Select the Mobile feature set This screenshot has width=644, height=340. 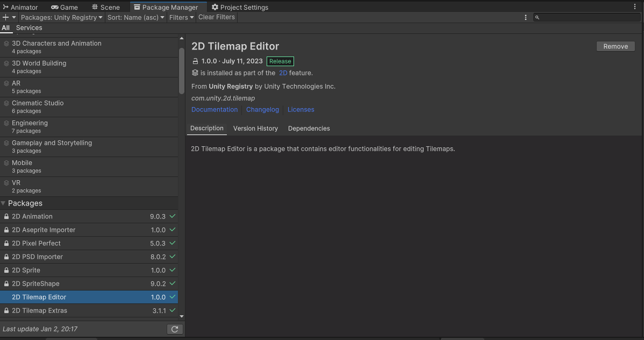point(89,167)
